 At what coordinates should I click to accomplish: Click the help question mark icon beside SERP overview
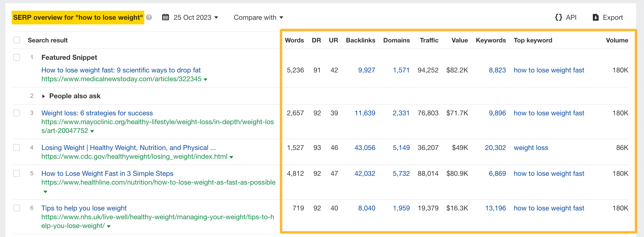tap(149, 18)
